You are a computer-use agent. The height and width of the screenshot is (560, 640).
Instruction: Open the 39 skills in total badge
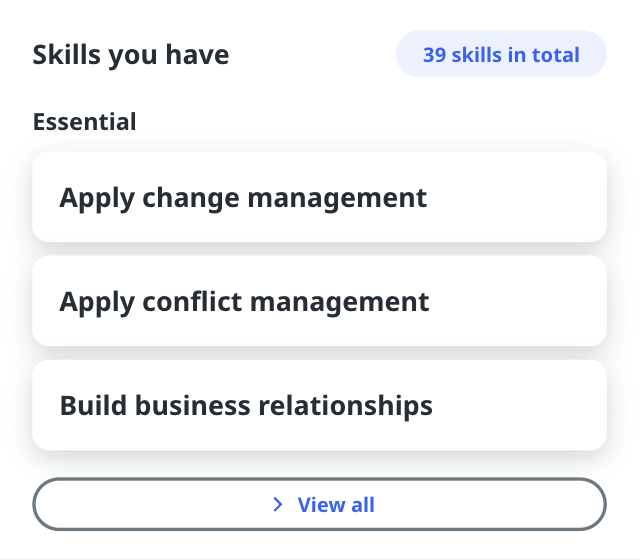coord(501,54)
